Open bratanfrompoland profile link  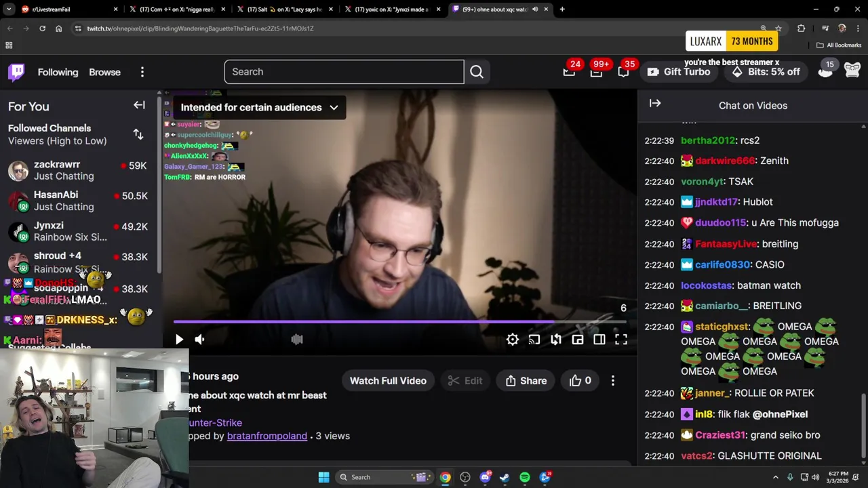(x=267, y=436)
